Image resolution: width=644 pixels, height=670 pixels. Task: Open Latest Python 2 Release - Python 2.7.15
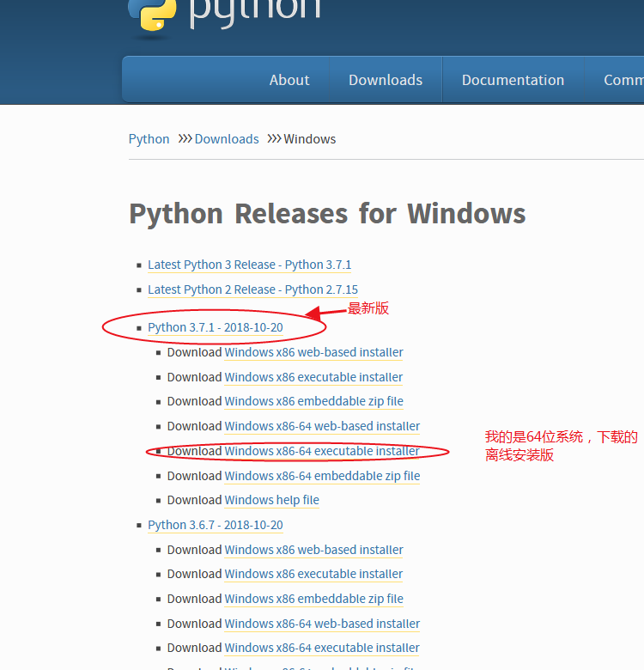(252, 289)
